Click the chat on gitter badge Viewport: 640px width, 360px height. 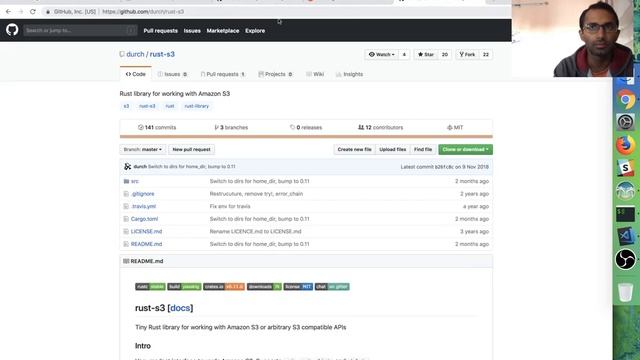tap(332, 287)
